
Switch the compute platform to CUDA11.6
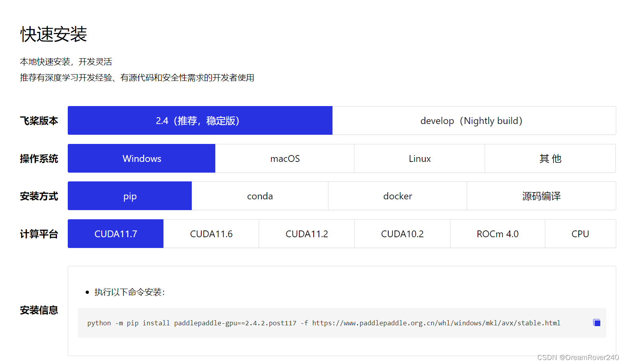(211, 234)
